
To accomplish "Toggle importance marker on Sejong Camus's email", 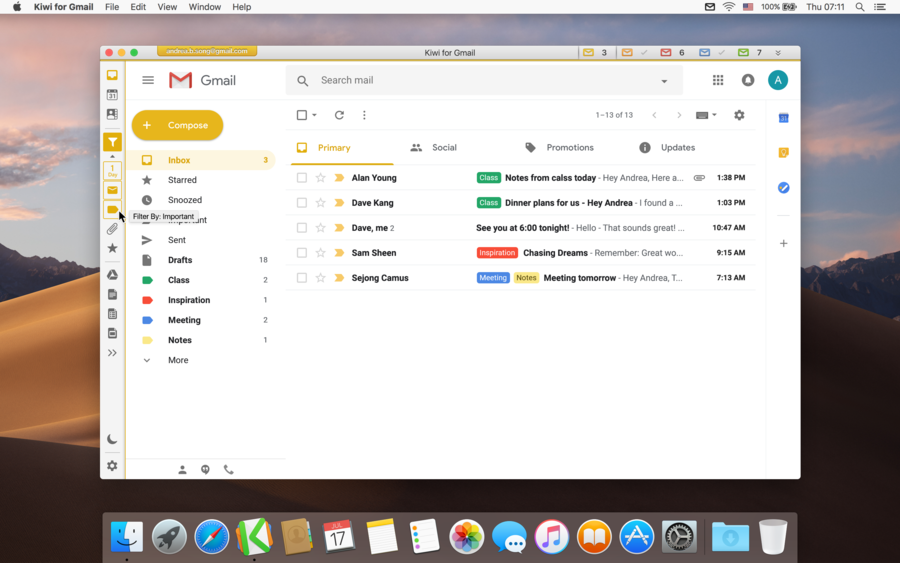I will 339,278.
